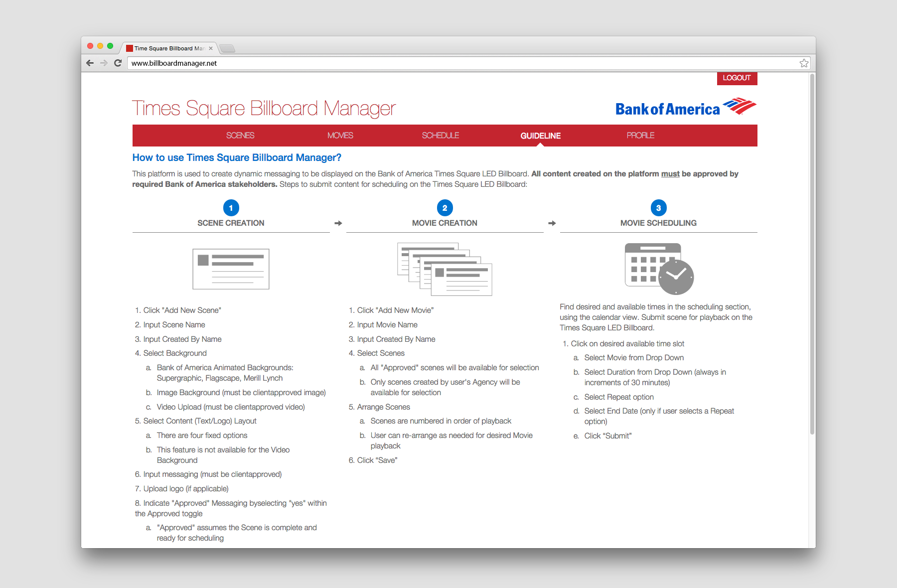Click the text 'Select Repeat option'
Screen dimensions: 897x588
pos(619,397)
